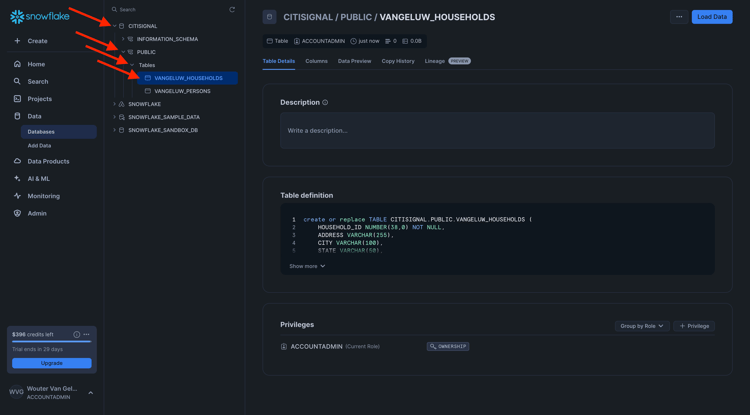The width and height of the screenshot is (750, 415).
Task: Click the Create plus icon
Action: click(x=17, y=41)
